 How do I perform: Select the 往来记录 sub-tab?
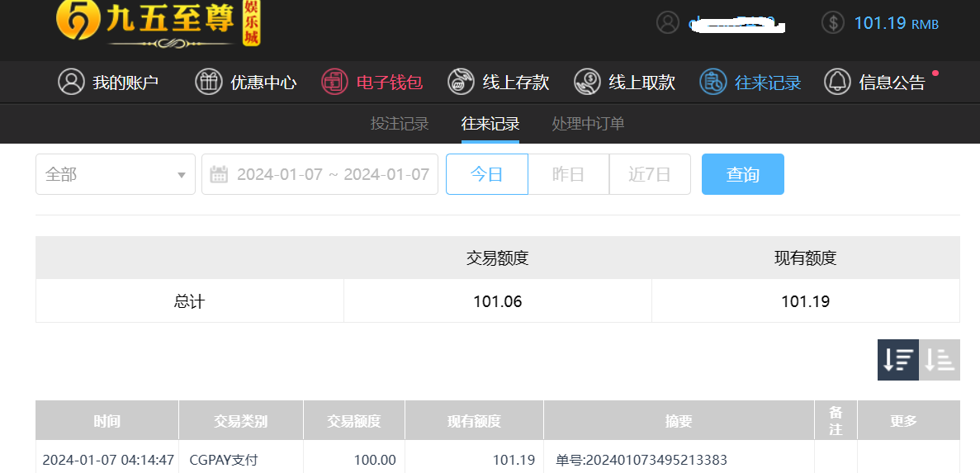click(x=490, y=124)
